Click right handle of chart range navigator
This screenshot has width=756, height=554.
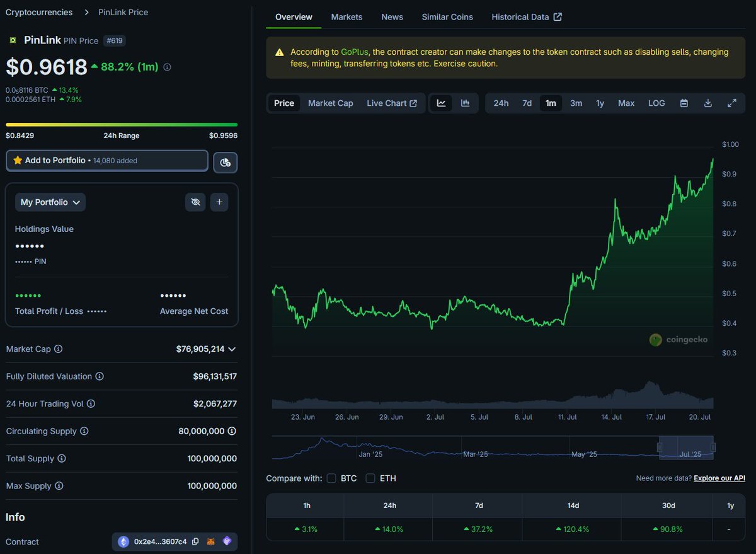[713, 447]
